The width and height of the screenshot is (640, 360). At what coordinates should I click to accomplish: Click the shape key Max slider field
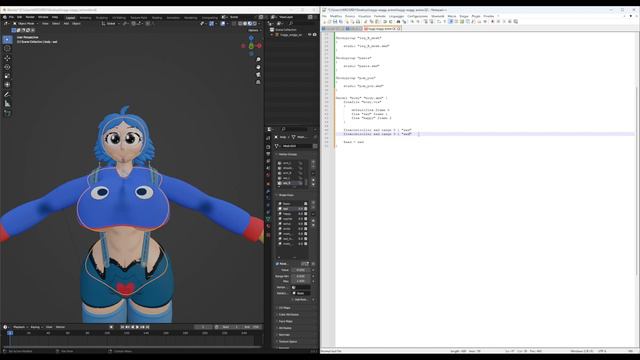301,281
